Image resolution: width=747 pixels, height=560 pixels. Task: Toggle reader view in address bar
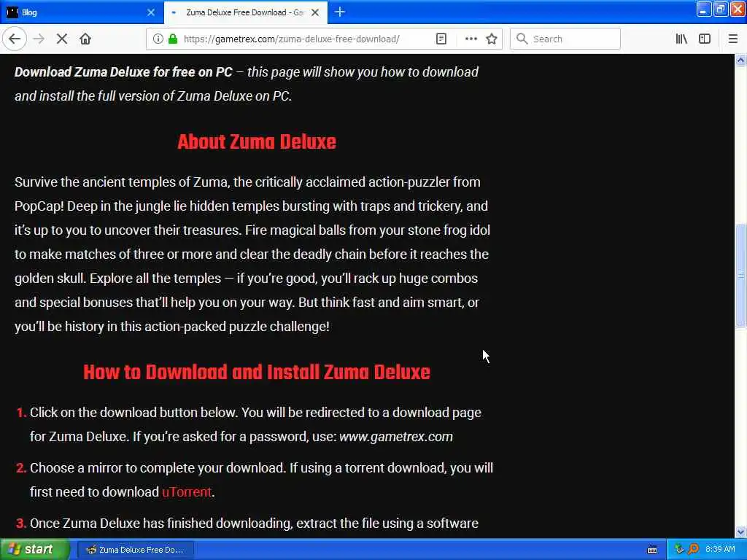(441, 39)
